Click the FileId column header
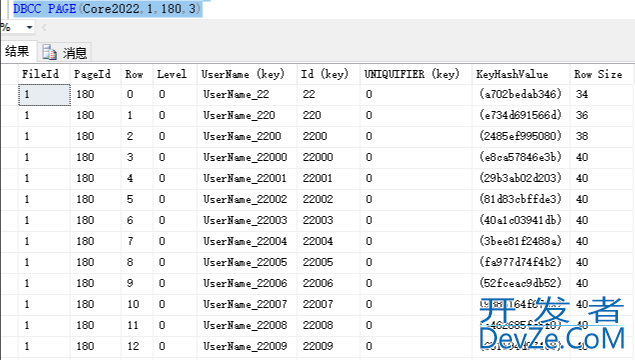This screenshot has width=635, height=360. click(44, 74)
